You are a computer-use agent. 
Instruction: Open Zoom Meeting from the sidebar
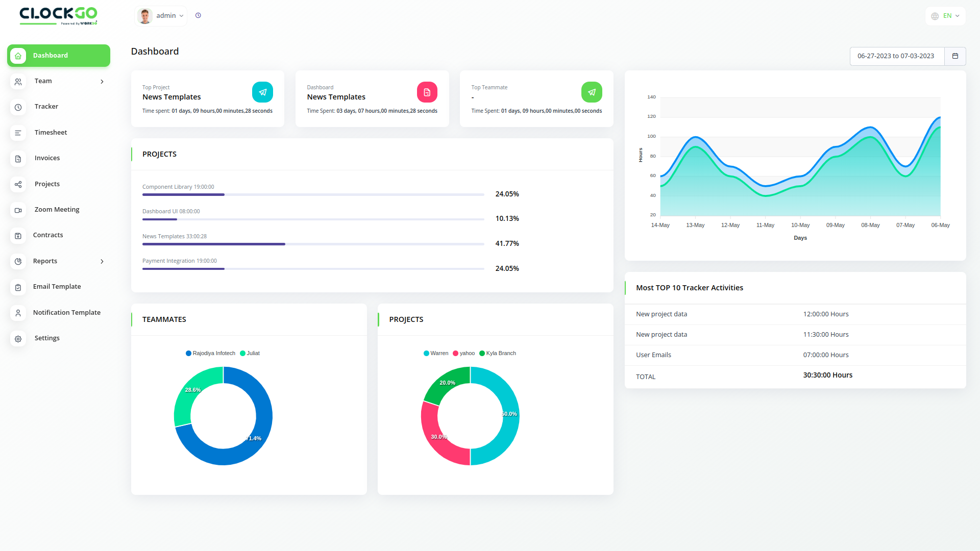click(57, 210)
